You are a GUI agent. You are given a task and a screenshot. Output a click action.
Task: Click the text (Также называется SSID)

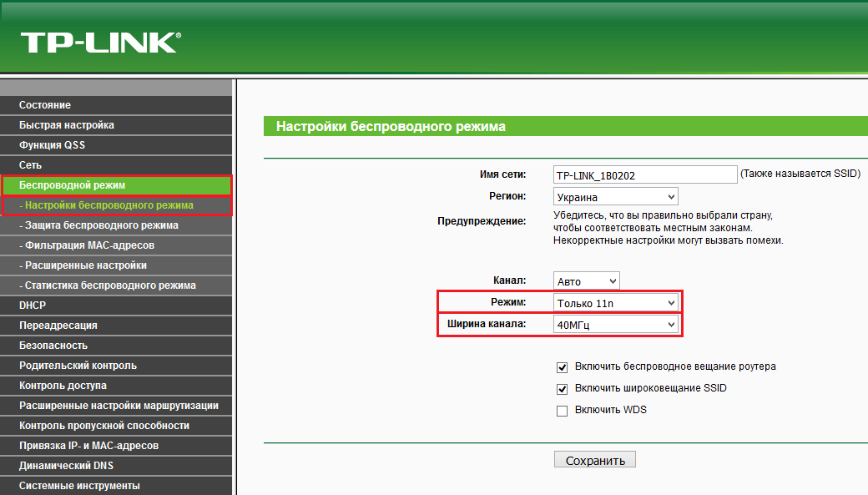800,174
